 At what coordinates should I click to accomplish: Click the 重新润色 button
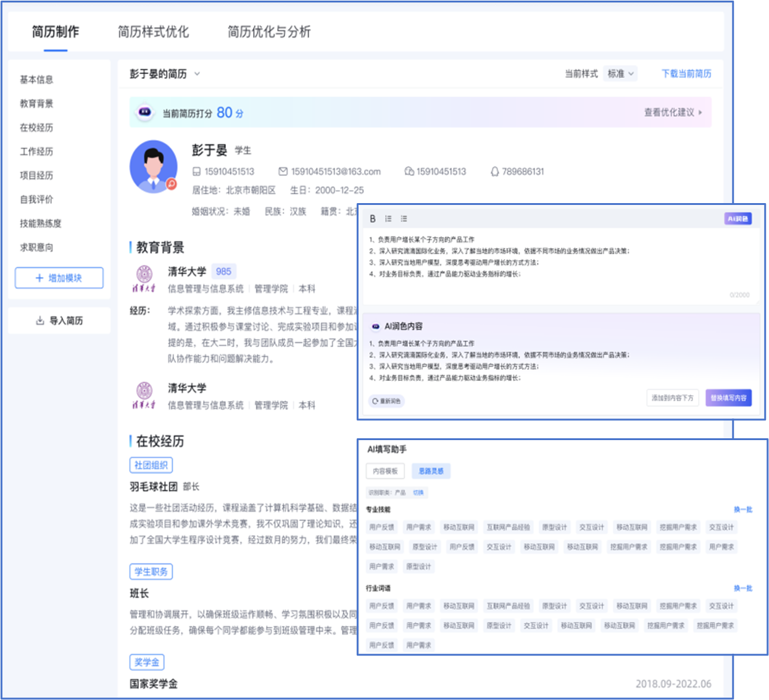pos(386,401)
